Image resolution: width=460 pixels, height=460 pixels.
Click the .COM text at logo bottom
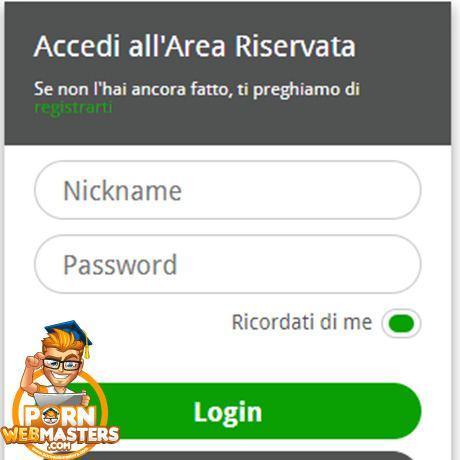point(59,446)
